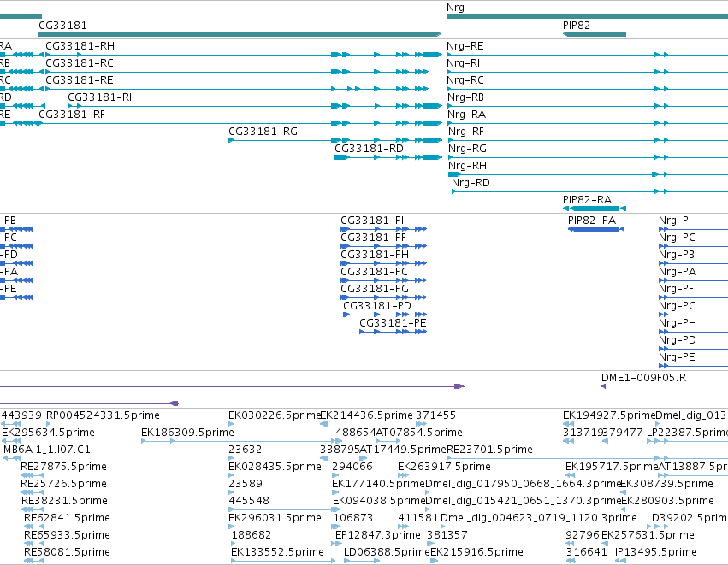Click protein Nrg-PC label
Image resolution: width=728 pixels, height=565 pixels.
pyautogui.click(x=677, y=238)
